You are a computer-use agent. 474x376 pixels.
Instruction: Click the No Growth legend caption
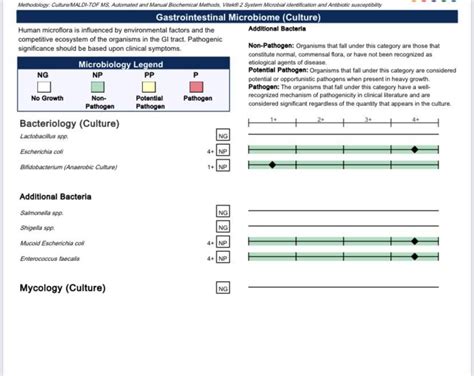click(x=47, y=98)
